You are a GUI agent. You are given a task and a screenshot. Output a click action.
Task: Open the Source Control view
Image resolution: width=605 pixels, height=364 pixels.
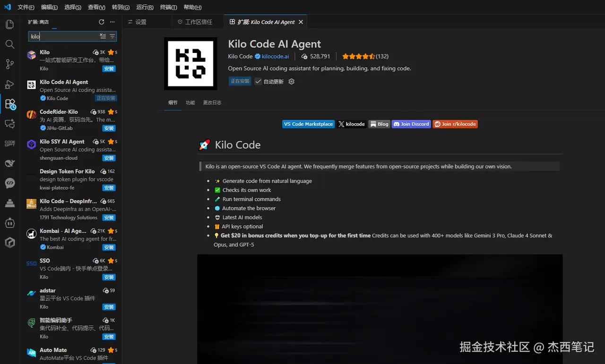pyautogui.click(x=9, y=64)
